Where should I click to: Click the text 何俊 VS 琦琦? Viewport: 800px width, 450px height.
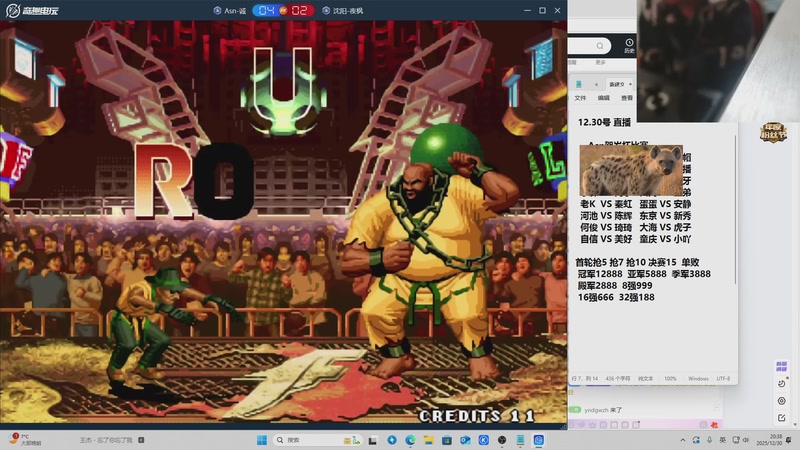[x=606, y=228]
